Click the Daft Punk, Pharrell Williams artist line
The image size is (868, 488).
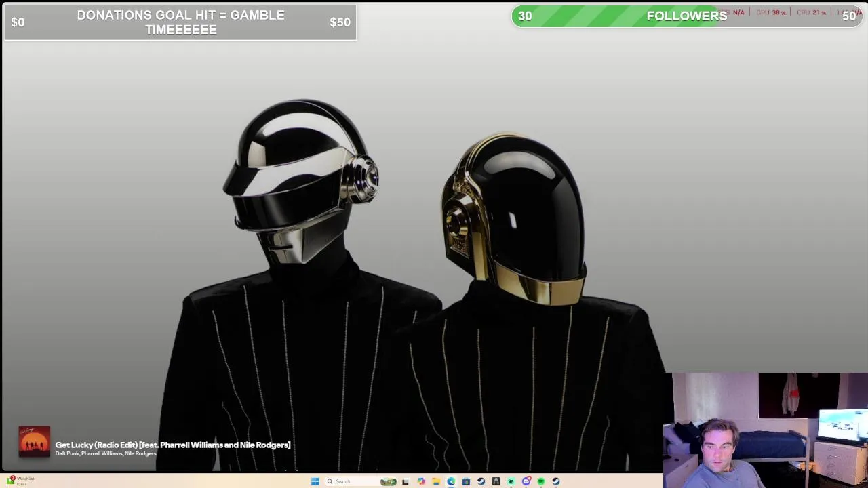(x=106, y=453)
